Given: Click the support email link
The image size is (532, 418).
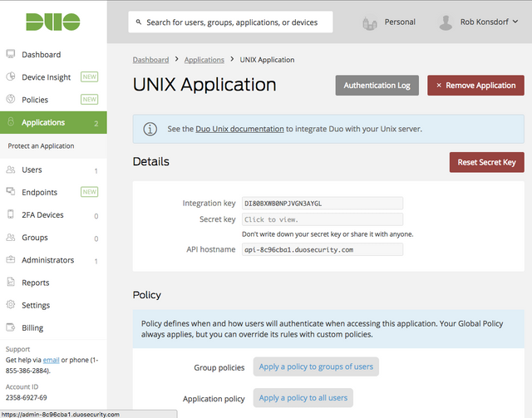Looking at the screenshot, I should coord(52,360).
